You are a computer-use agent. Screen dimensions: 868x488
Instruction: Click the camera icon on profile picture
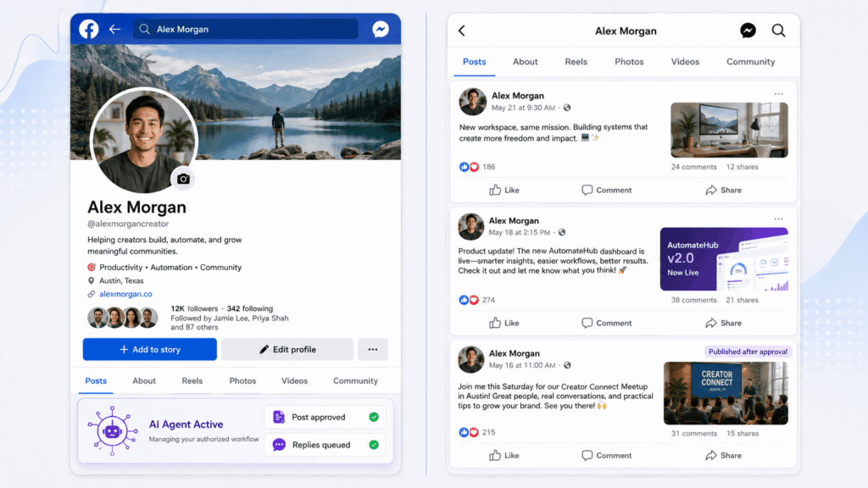point(183,179)
